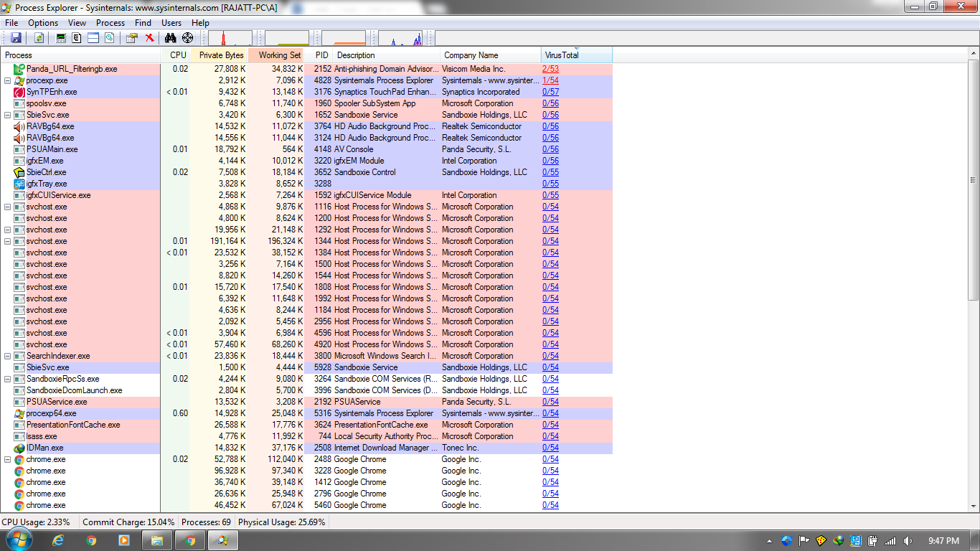Screen dimensions: 980x551
Task: Open the 0/57 VirusTotal result for SynTPEnh.exe
Action: pyautogui.click(x=550, y=92)
